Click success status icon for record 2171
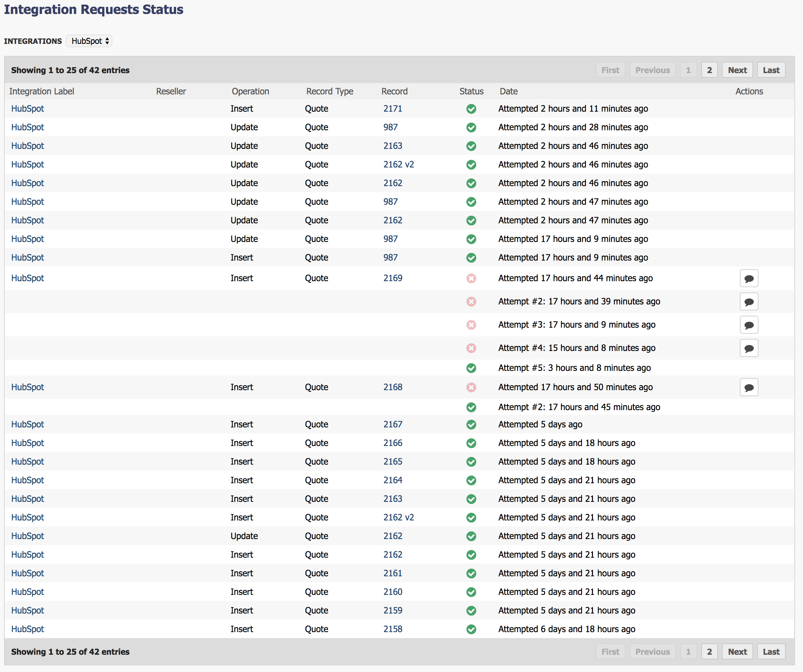Viewport: 803px width, 672px height. tap(471, 109)
